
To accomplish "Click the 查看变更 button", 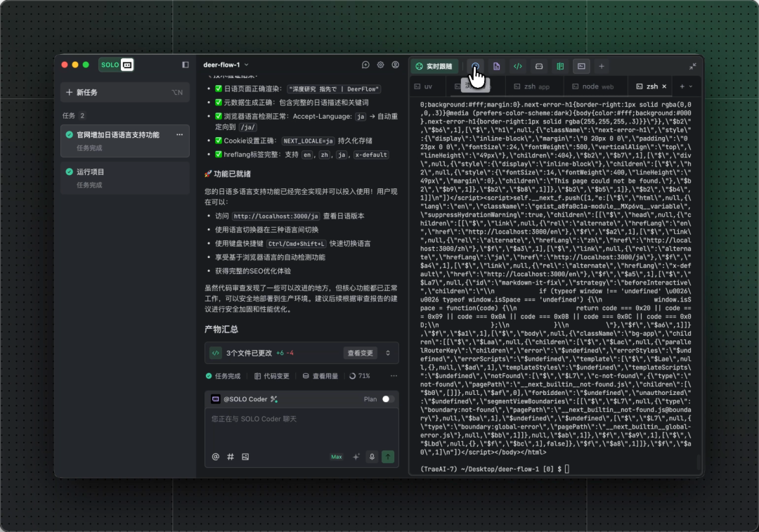I will click(x=361, y=353).
